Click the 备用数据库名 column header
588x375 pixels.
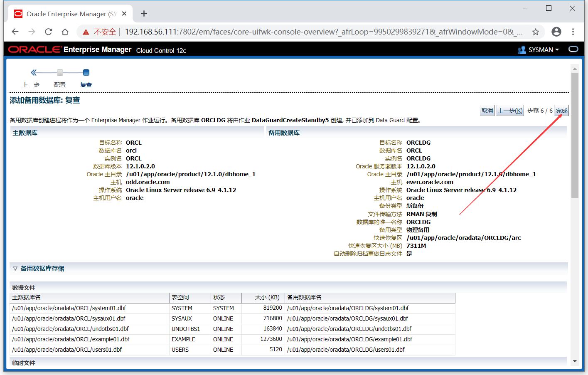[370, 297]
